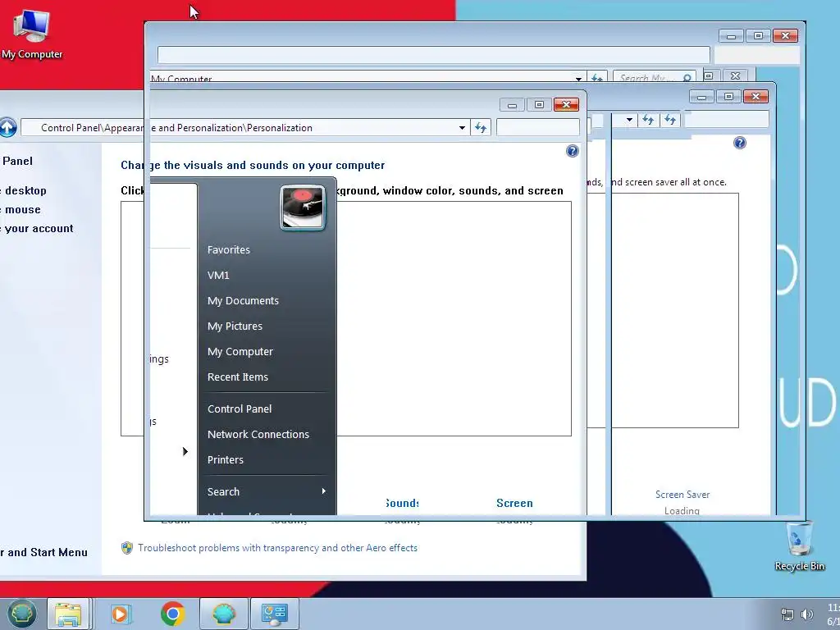Click the volume speaker tray icon
This screenshot has height=630, width=840.
click(x=807, y=614)
